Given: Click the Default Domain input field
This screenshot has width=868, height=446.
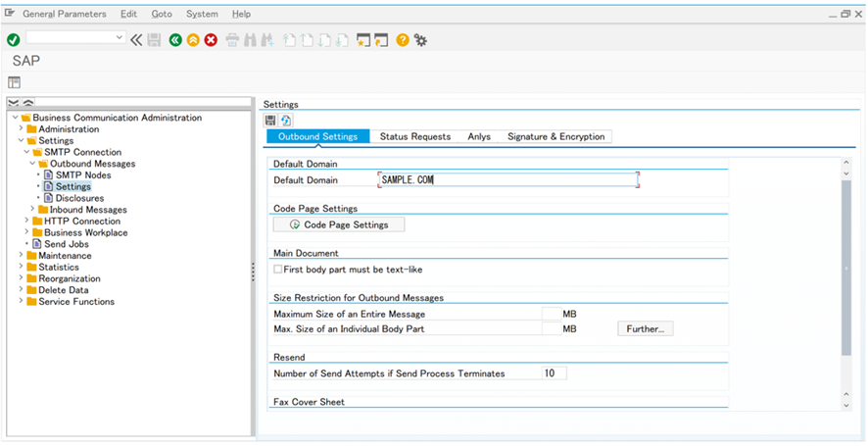Looking at the screenshot, I should coord(508,179).
